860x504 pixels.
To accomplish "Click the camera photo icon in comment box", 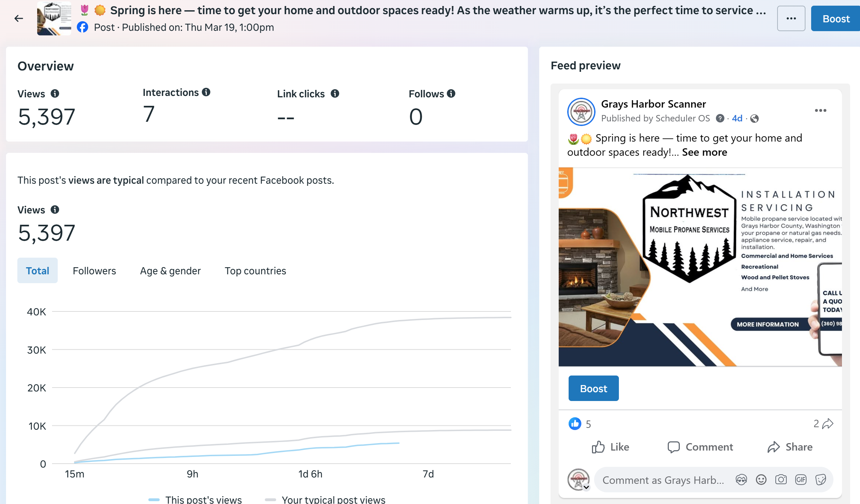I will [781, 480].
